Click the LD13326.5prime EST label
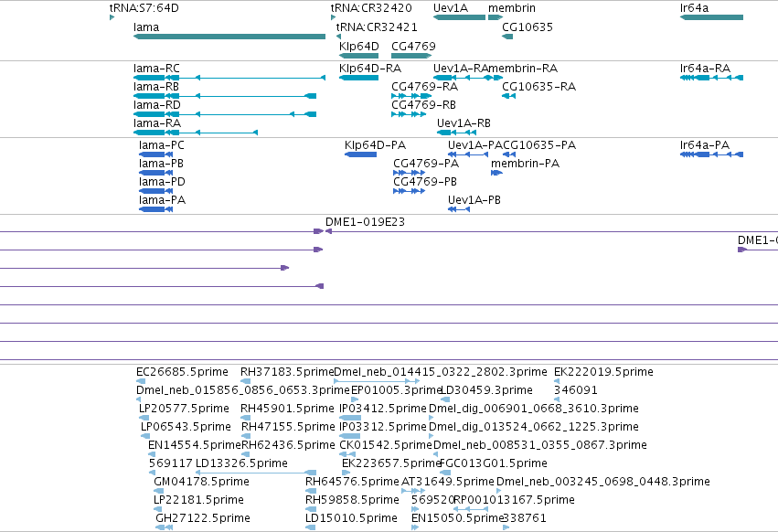 pos(241,463)
